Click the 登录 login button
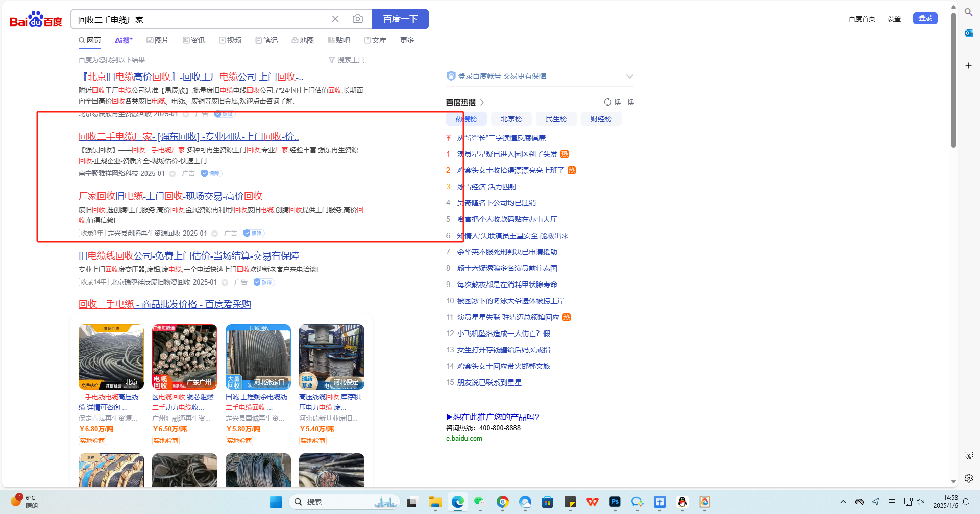980x514 pixels. click(925, 18)
